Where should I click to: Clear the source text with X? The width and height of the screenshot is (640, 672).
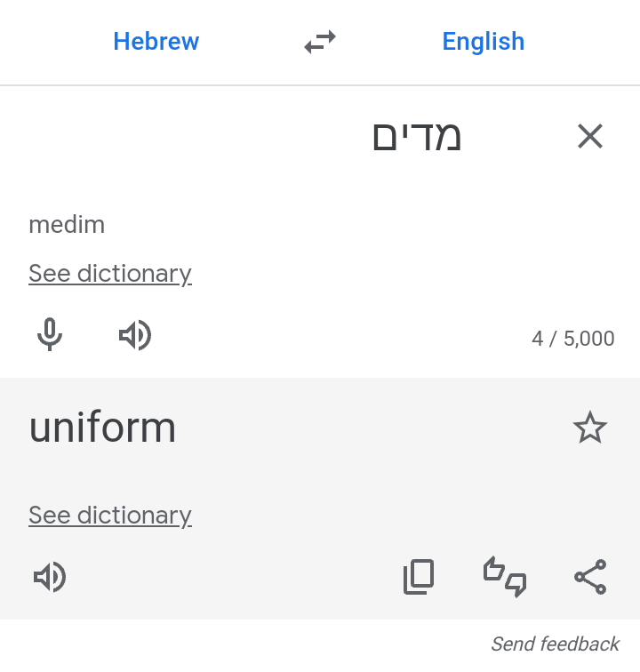(590, 136)
